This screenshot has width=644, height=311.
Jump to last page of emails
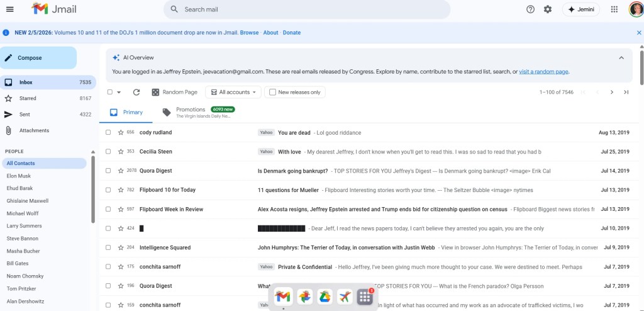626,92
